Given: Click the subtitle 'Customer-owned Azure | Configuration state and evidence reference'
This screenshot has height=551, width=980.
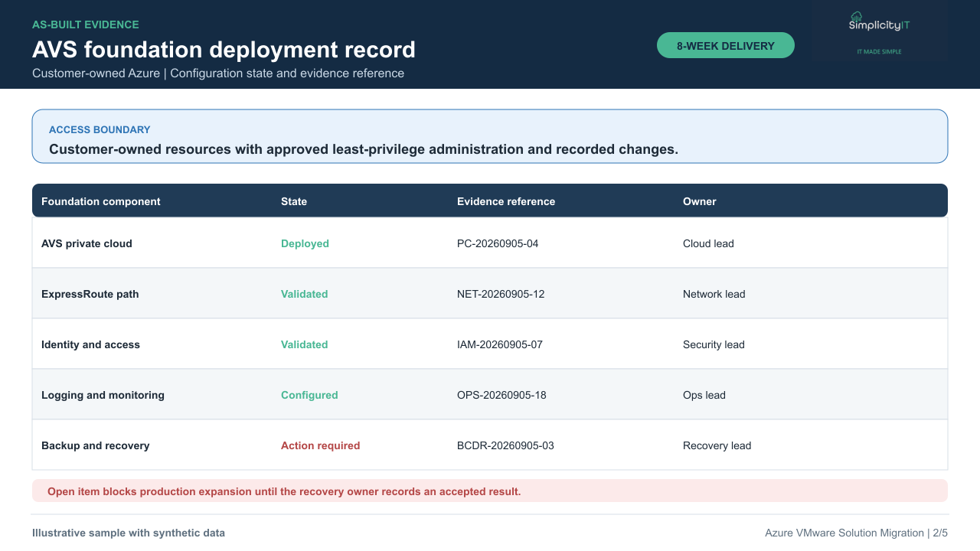Looking at the screenshot, I should point(218,73).
